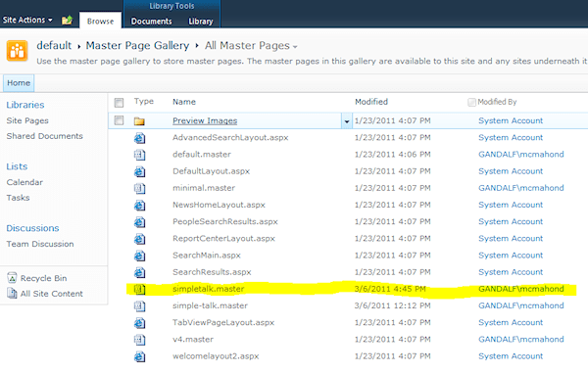View All Site Content link
Image resolution: width=588 pixels, height=373 pixels.
[51, 294]
